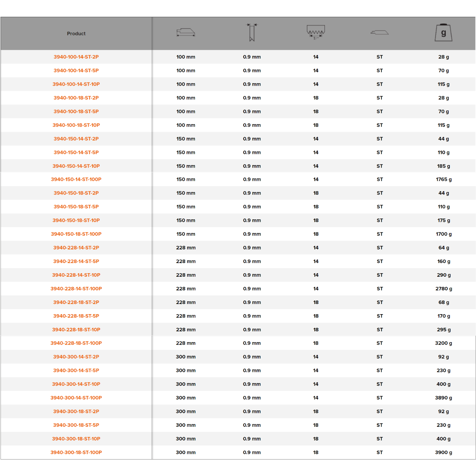
Task: Select the 3940-228-18-ST-10P product link
Action: click(x=76, y=330)
